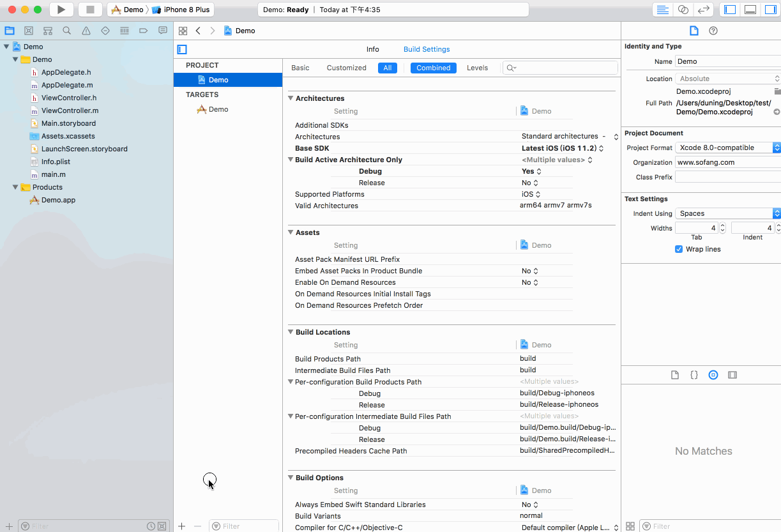
Task: Open AppDelegate.m in navigator
Action: 67,85
